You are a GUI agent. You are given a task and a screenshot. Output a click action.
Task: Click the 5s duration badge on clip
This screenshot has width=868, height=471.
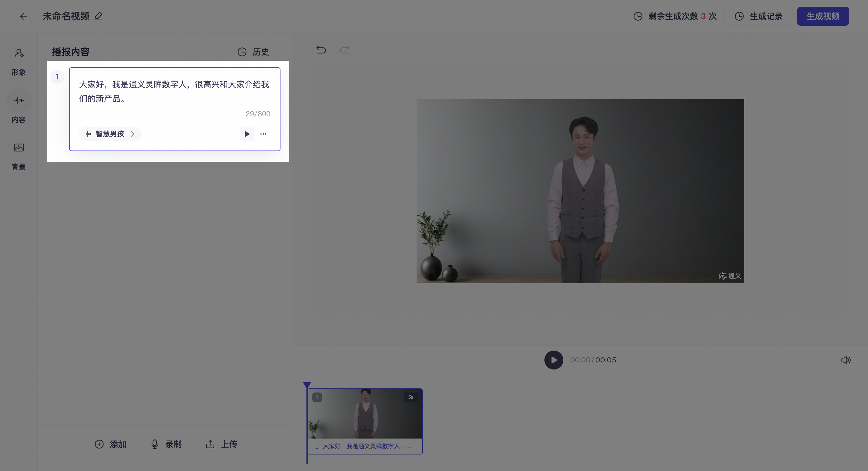410,397
